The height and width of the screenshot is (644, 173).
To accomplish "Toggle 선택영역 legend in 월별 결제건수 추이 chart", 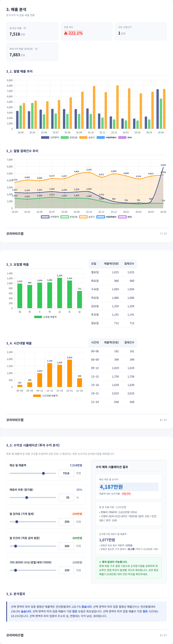I will (50, 217).
